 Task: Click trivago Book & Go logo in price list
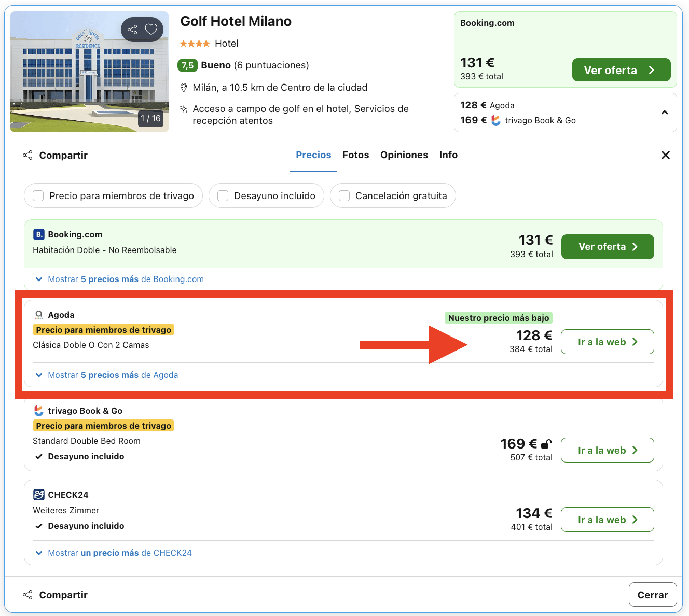pyautogui.click(x=39, y=411)
